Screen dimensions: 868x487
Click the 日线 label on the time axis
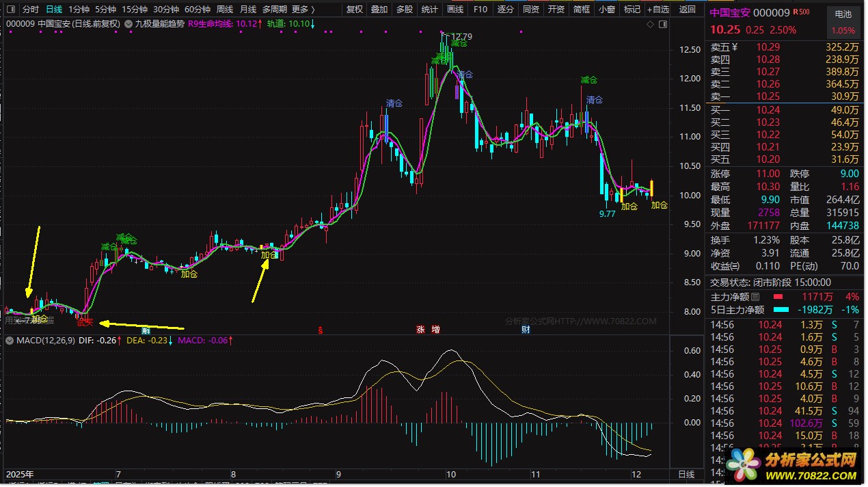(x=686, y=474)
